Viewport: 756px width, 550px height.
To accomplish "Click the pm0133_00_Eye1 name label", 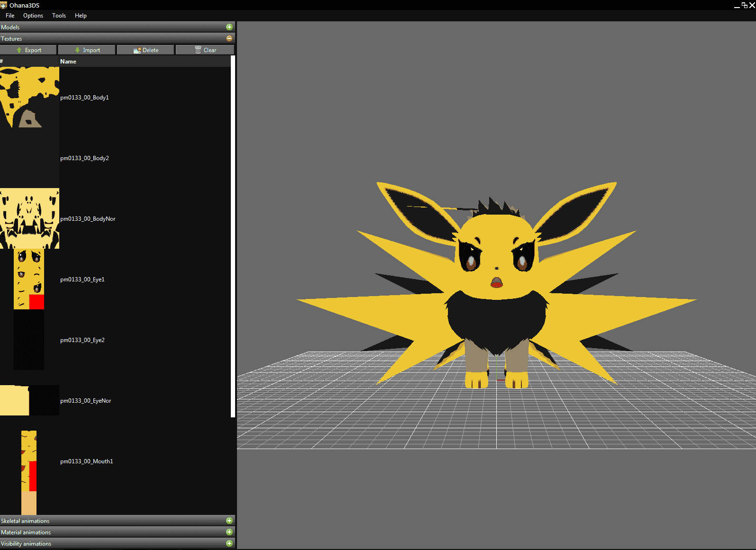I will pos(82,280).
